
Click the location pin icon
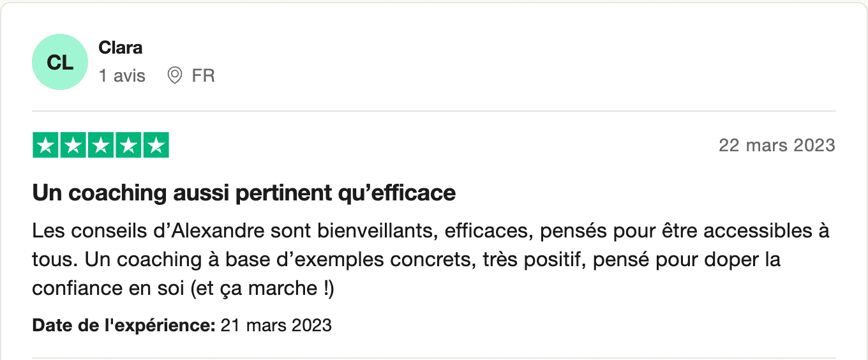click(174, 76)
